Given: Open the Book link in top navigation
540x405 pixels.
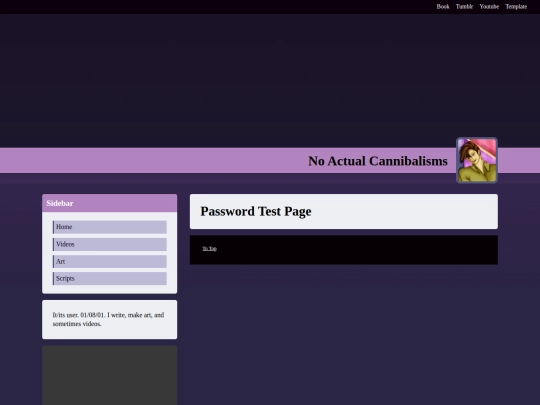Looking at the screenshot, I should [443, 7].
